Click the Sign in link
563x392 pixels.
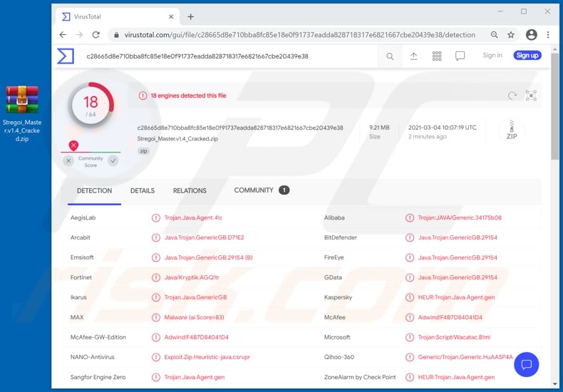click(x=492, y=56)
